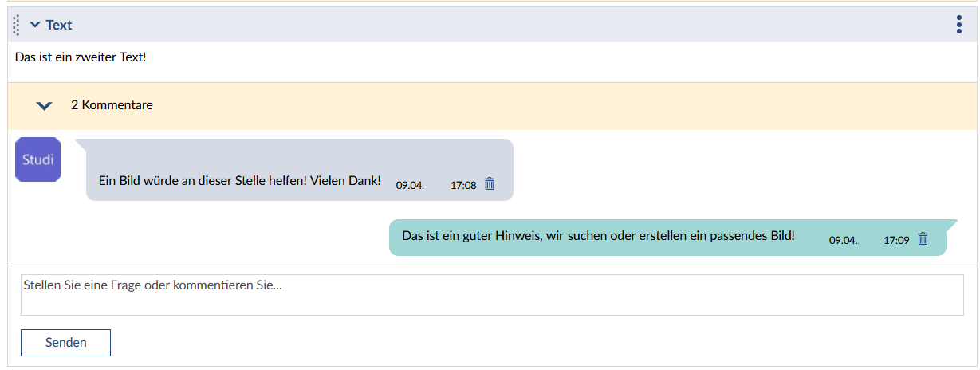
Task: Click the 09.04. date in the teal reply
Action: point(844,240)
